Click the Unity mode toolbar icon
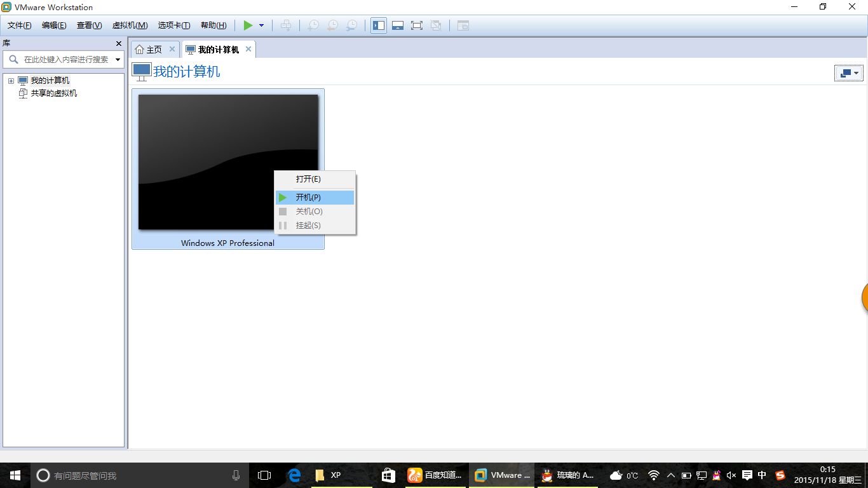The width and height of the screenshot is (868, 488). point(436,25)
